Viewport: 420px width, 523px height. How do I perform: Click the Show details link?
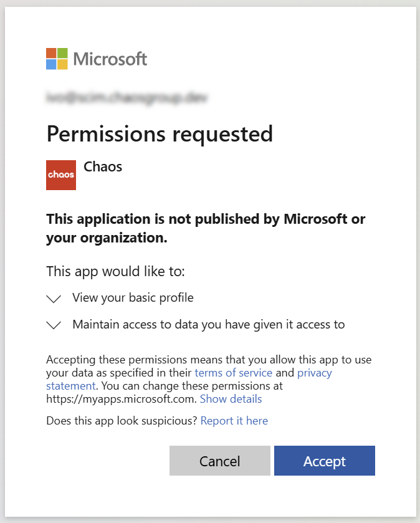coord(231,399)
